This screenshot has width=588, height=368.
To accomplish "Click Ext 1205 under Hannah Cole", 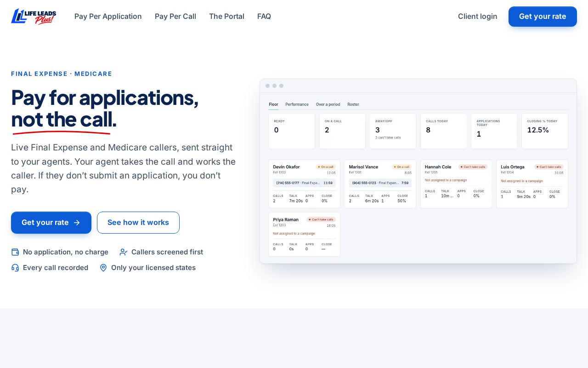I will pyautogui.click(x=431, y=172).
